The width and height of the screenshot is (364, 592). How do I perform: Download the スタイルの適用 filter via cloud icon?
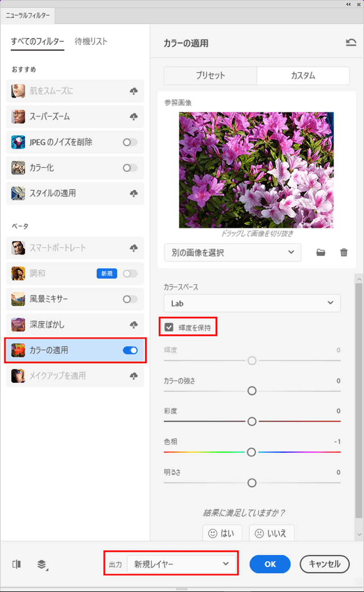tap(133, 194)
